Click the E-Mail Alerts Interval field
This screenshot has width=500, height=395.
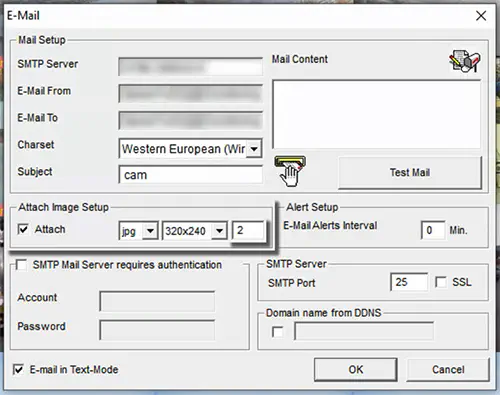433,230
